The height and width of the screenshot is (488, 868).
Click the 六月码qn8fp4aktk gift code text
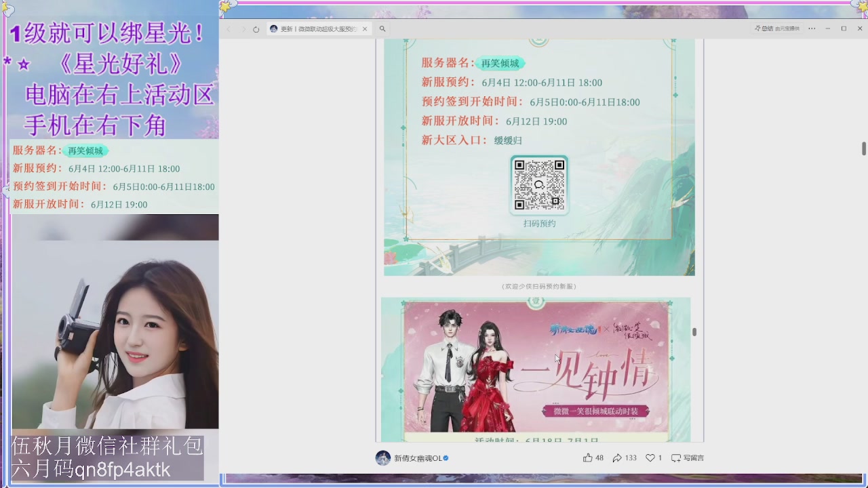pyautogui.click(x=91, y=470)
